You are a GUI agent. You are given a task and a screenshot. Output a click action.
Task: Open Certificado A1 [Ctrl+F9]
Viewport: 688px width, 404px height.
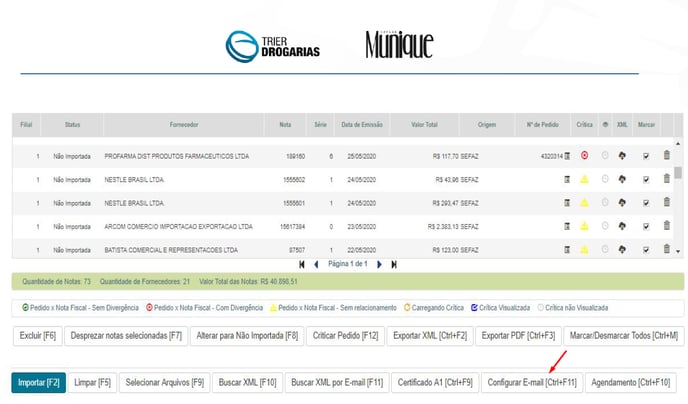click(x=435, y=383)
